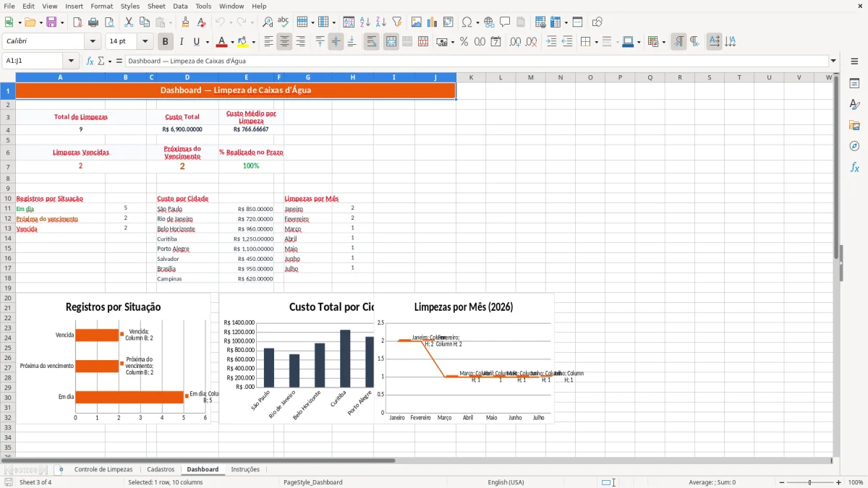
Task: Add a decimal place
Action: (515, 42)
